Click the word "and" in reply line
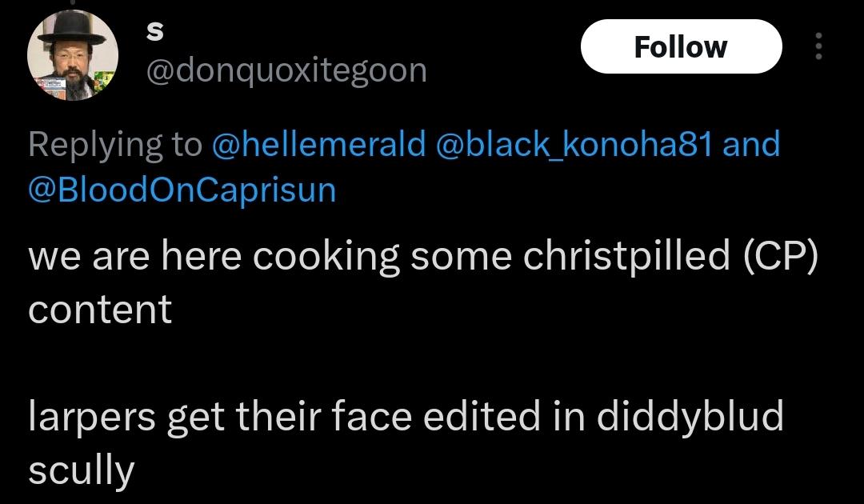 click(750, 145)
